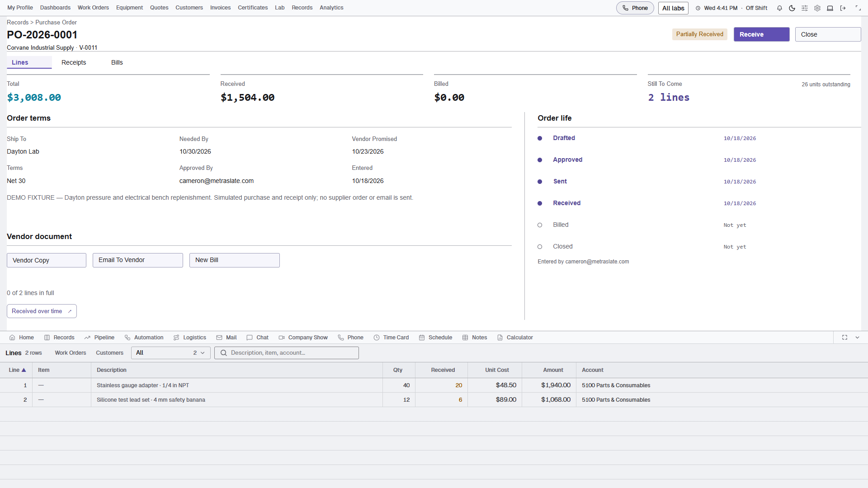Open Chat in the bottom dock
Screen dimensions: 868x488
click(257, 338)
